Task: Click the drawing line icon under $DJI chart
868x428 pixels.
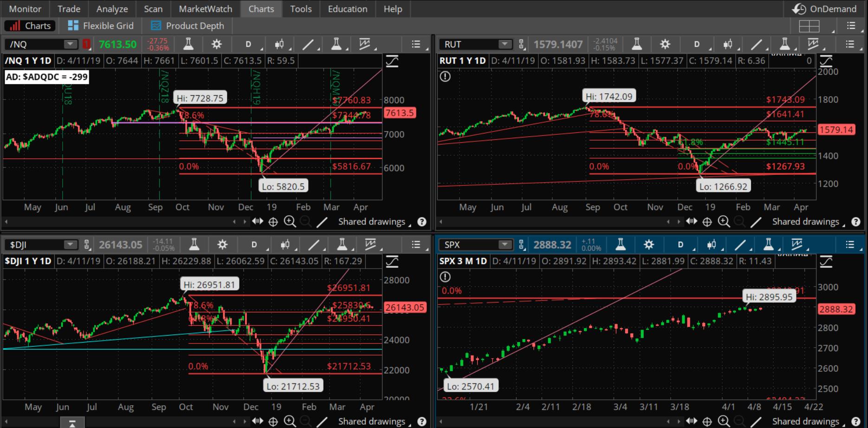Action: [321, 421]
